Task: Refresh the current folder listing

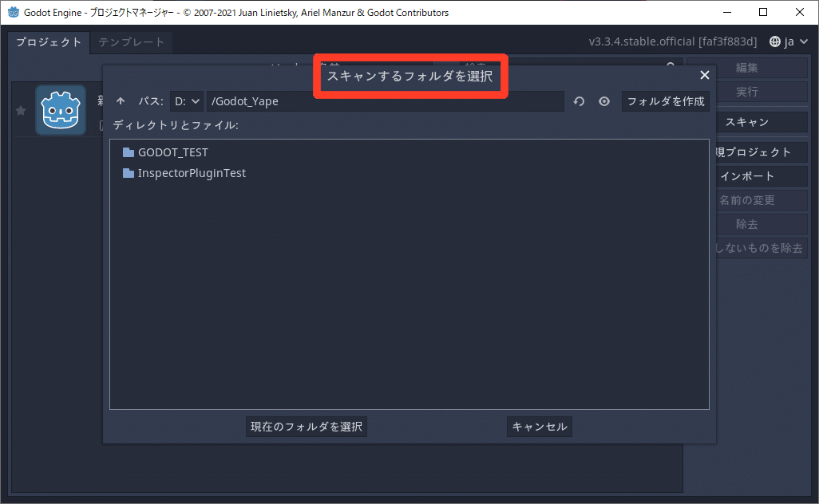Action: (579, 101)
